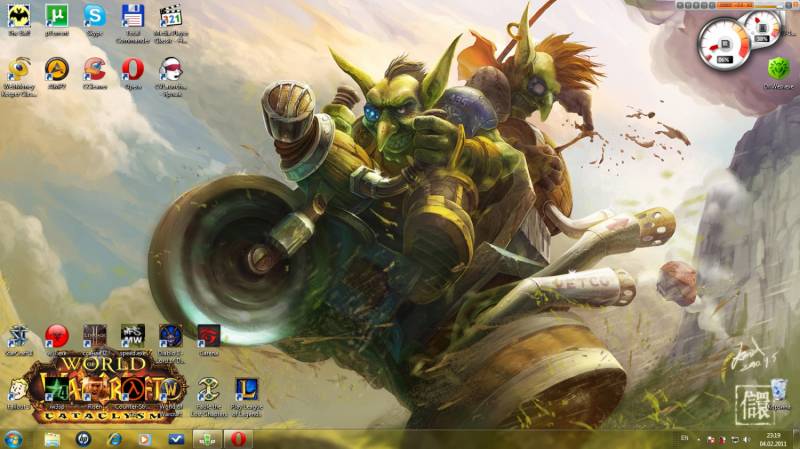
Task: Launch the StarCraft II desktop shortcut
Action: [19, 339]
